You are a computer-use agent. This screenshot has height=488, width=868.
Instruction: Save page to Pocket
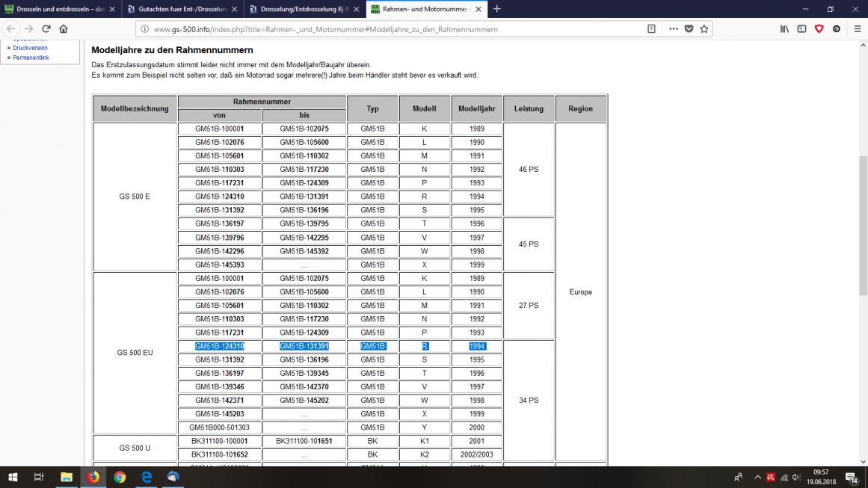pyautogui.click(x=689, y=28)
